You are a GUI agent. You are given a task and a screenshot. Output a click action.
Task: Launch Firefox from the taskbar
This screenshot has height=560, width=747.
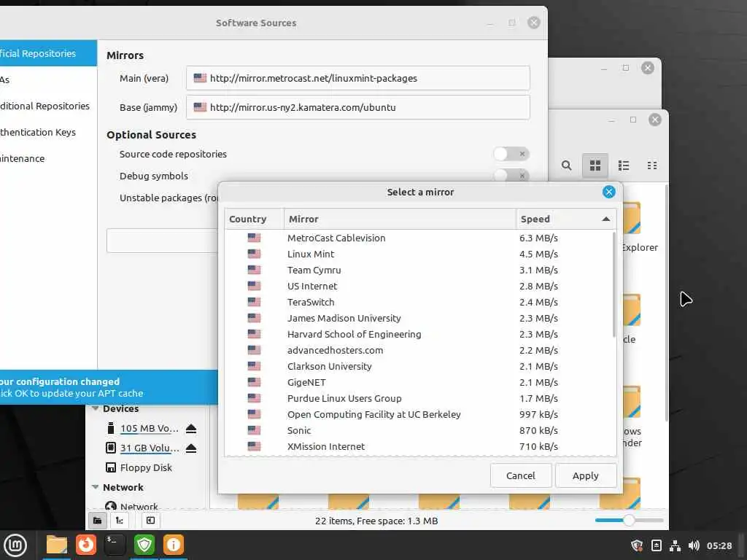coord(86,545)
